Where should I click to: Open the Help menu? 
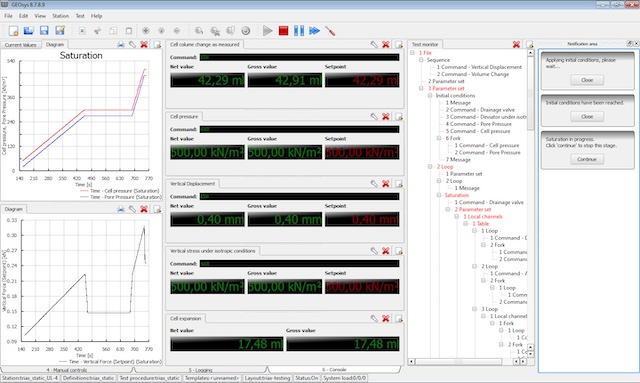[96, 16]
